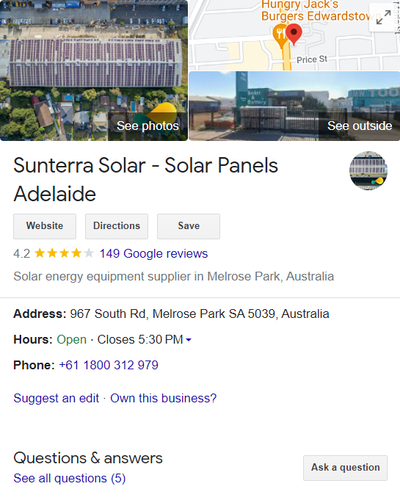This screenshot has height=500, width=400.
Task: Open the Website button
Action: point(45,226)
